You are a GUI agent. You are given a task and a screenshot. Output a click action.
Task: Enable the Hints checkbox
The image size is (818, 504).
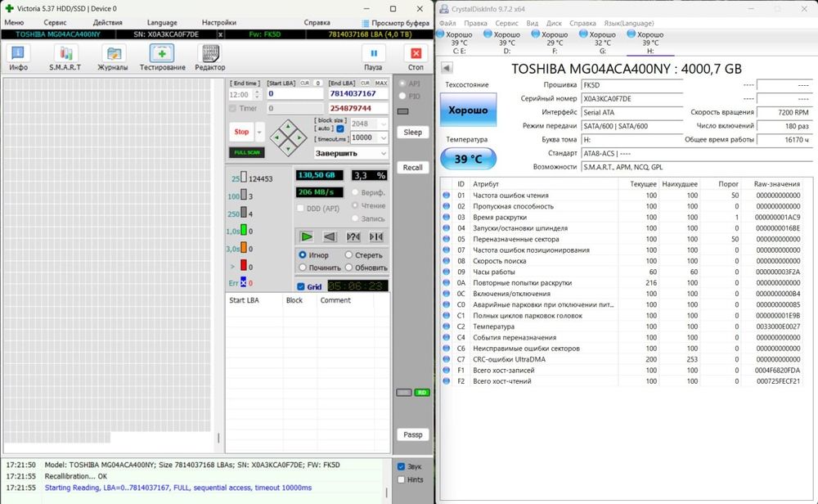coord(401,479)
